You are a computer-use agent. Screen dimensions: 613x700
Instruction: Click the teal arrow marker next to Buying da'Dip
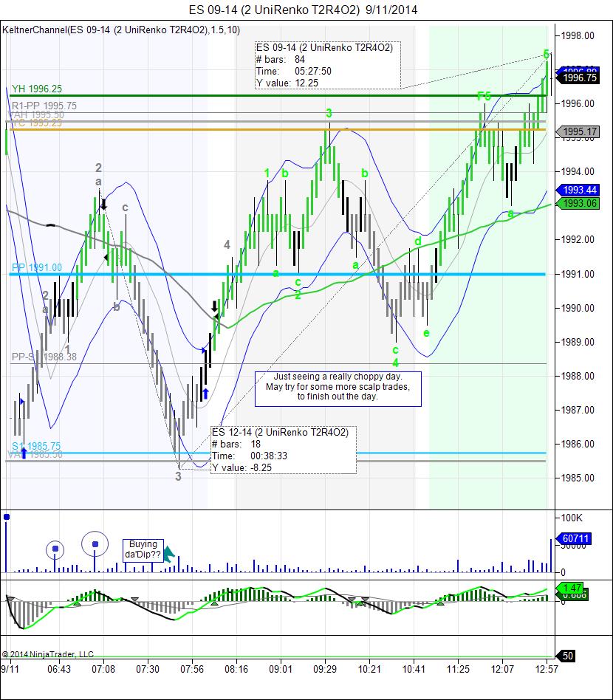pyautogui.click(x=169, y=554)
